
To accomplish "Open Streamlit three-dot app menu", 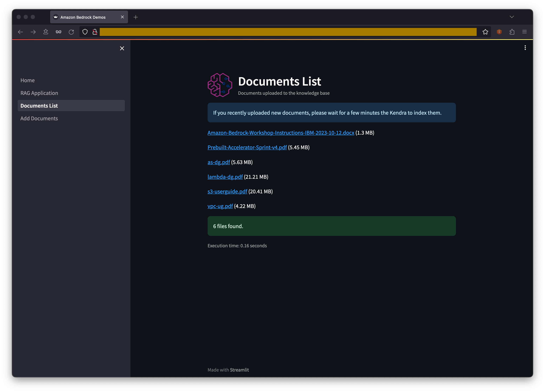I will (525, 48).
